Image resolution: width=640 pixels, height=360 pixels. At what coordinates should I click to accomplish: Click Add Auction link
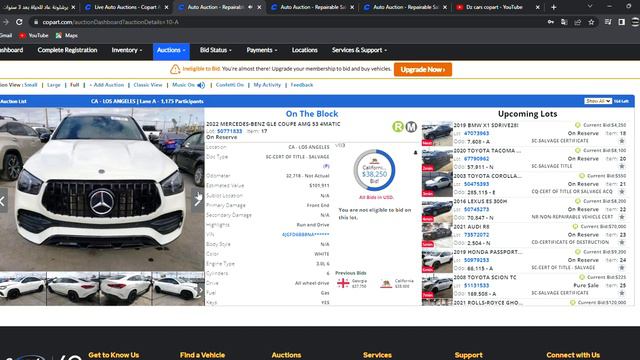click(107, 85)
